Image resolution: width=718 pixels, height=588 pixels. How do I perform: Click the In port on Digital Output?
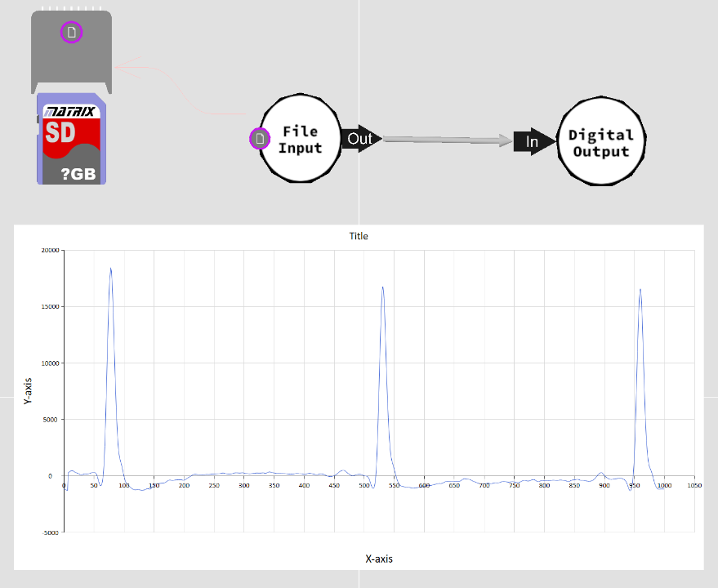click(x=532, y=140)
